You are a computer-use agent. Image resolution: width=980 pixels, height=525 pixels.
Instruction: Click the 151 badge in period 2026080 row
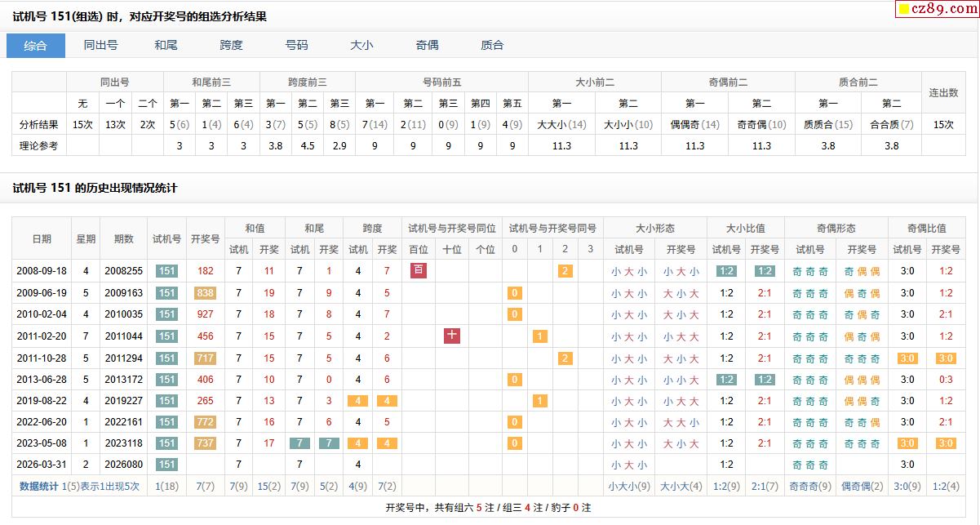(166, 465)
